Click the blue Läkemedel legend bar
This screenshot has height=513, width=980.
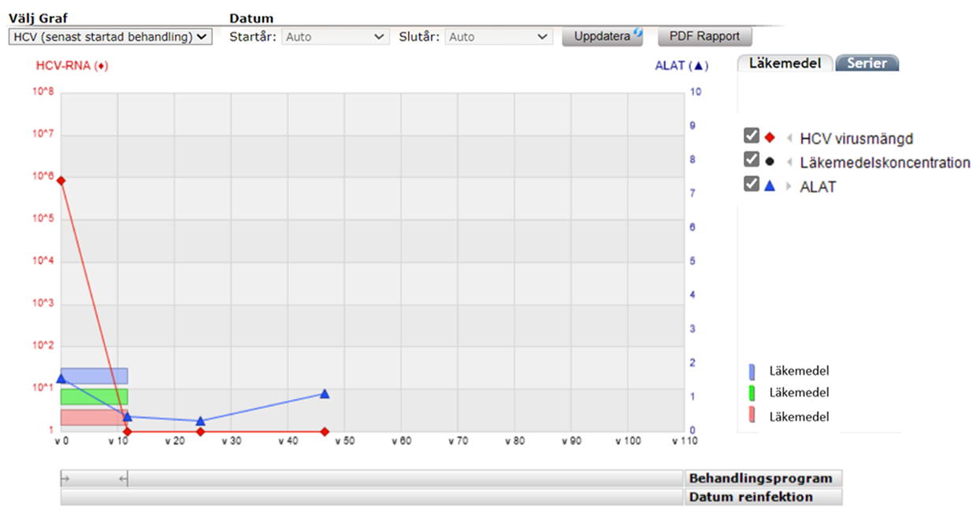tap(752, 370)
